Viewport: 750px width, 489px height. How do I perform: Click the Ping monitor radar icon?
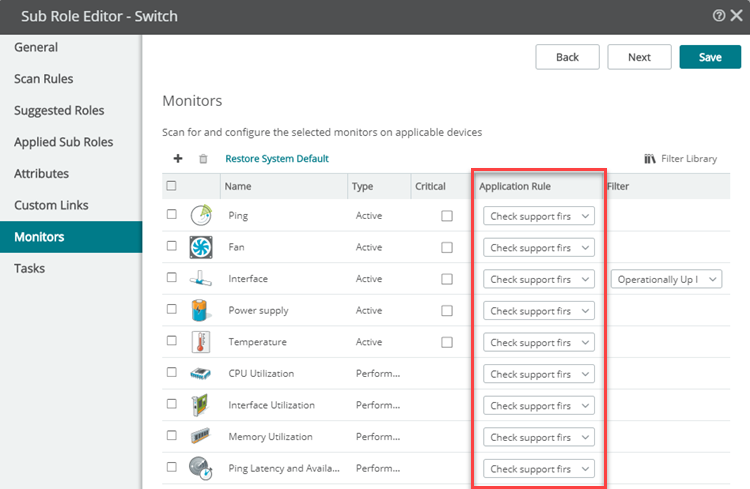(201, 215)
